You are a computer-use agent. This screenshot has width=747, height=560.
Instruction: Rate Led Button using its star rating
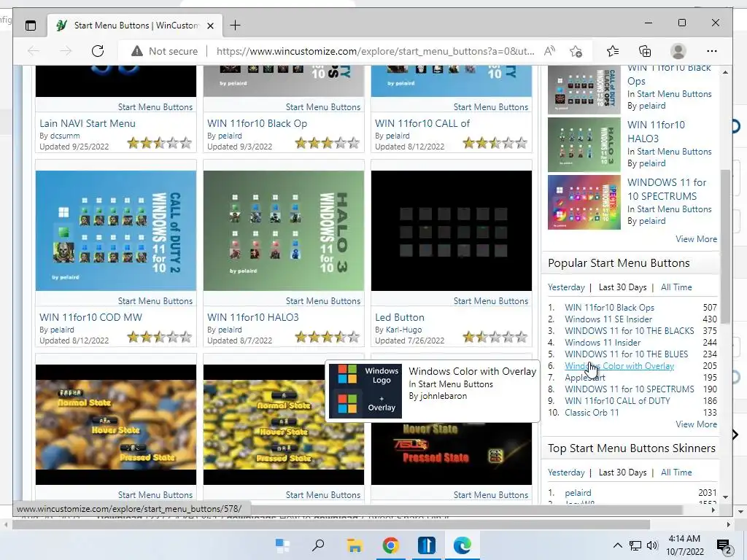495,337
